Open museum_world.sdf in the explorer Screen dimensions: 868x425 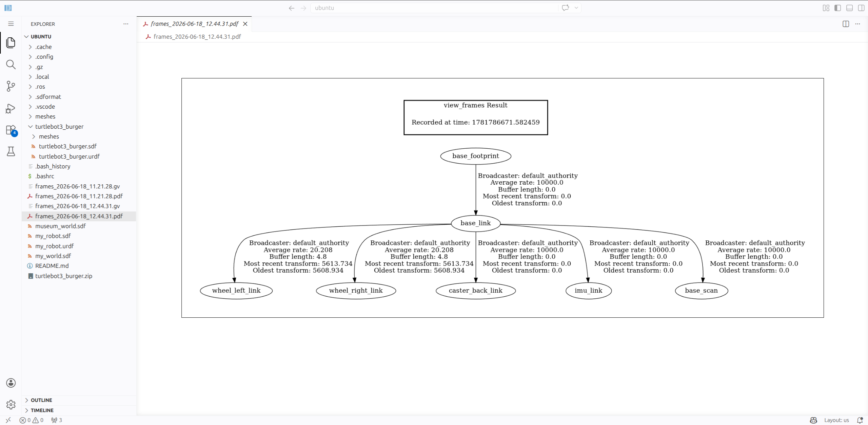[x=79, y=226]
